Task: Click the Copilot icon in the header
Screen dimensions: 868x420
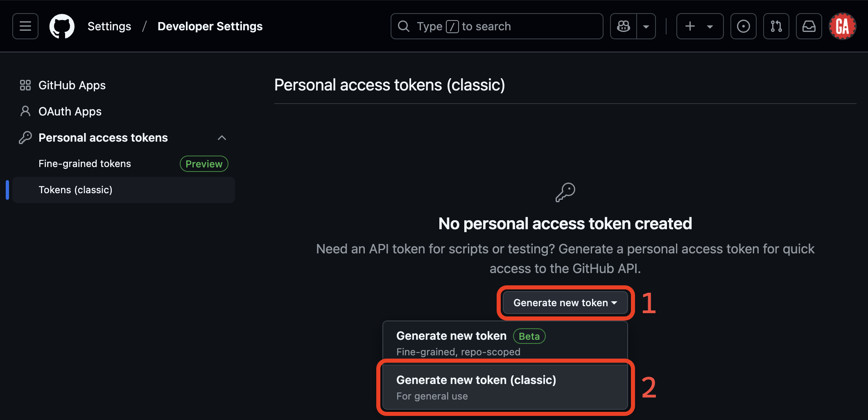Action: pyautogui.click(x=623, y=26)
